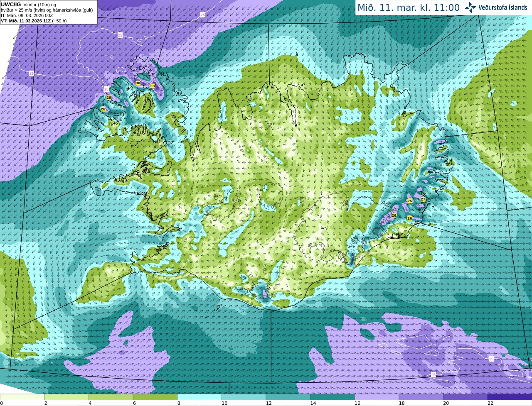532x406 pixels.
Task: Click the legend scale label 10
Action: click(224, 403)
